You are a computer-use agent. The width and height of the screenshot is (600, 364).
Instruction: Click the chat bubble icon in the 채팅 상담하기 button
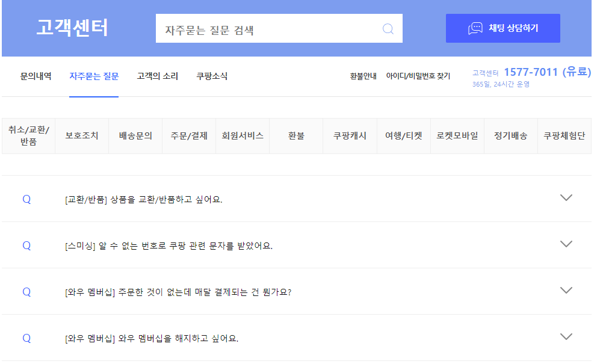pyautogui.click(x=475, y=28)
